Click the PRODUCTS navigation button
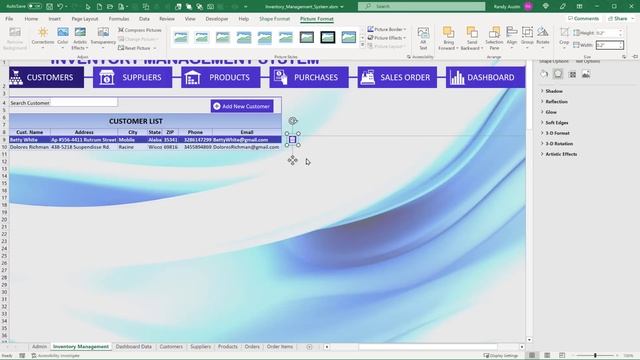The width and height of the screenshot is (640, 360). tap(220, 77)
